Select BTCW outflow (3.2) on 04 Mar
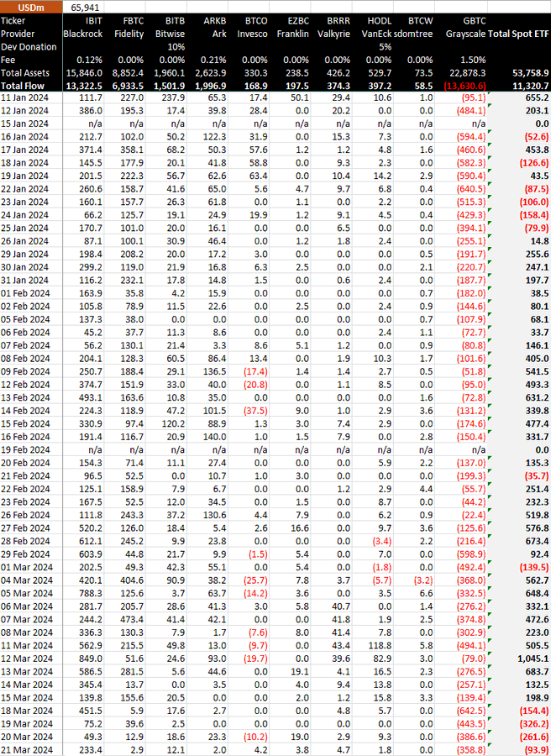Image resolution: width=551 pixels, height=756 pixels. 422,580
